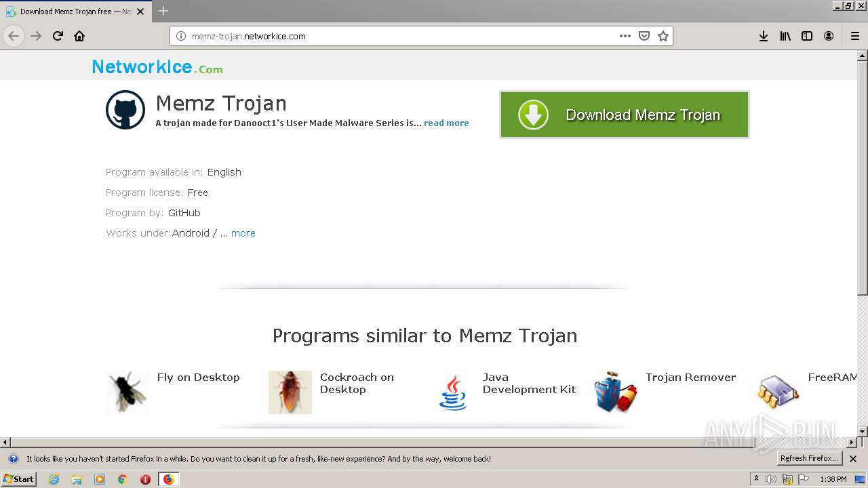Click the Program by GitHub text
The image size is (868, 488).
click(x=153, y=213)
